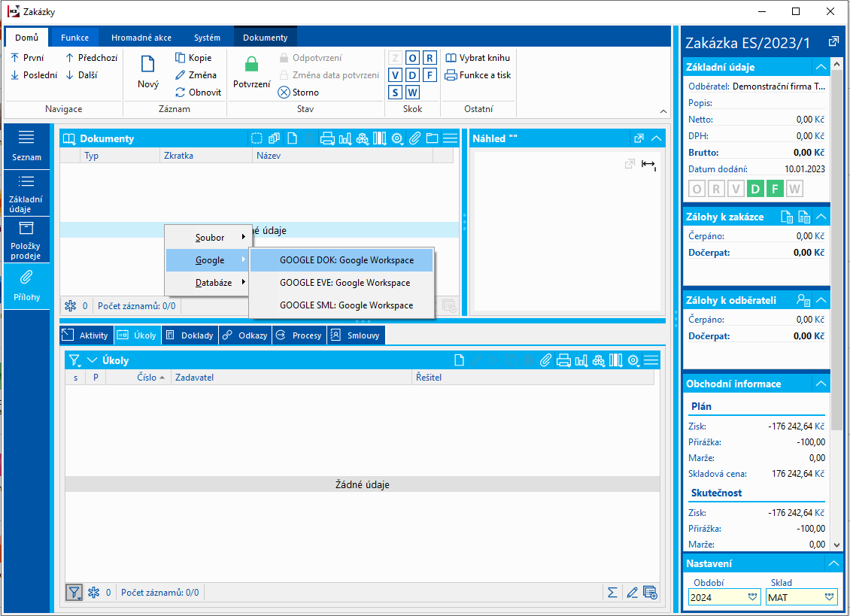850x616 pixels.
Task: Open the filter funnel in Úkoly header
Action: pyautogui.click(x=74, y=360)
